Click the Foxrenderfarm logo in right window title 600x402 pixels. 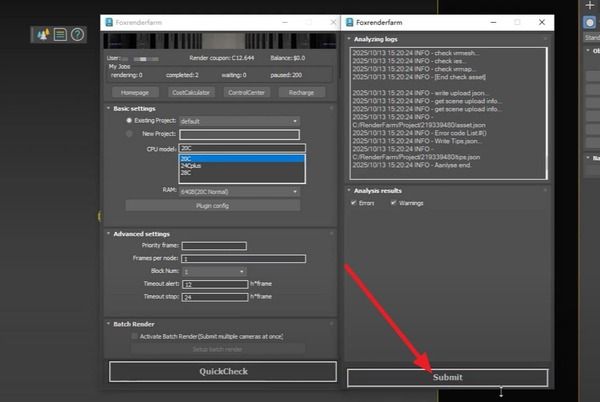click(x=349, y=21)
